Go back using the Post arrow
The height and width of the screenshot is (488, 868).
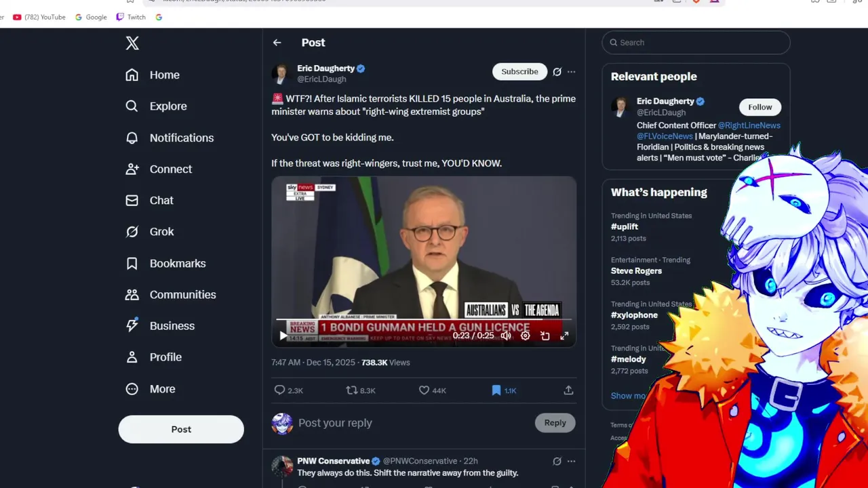[277, 43]
